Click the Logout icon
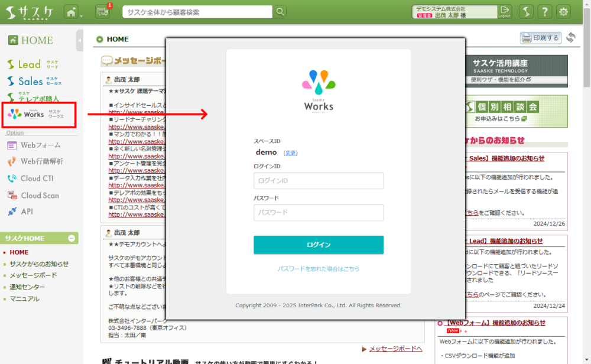This screenshot has height=364, width=591. pos(504,11)
